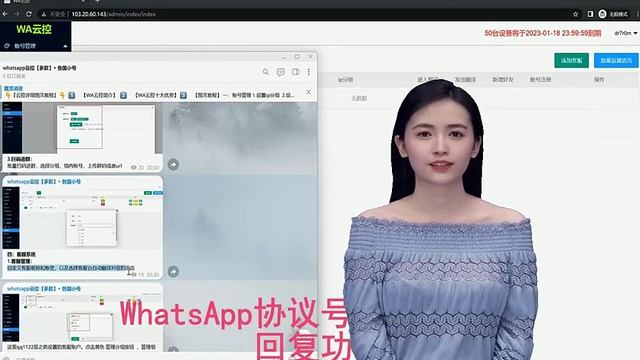The image size is (640, 360).
Task: Click the 新增好友 column header
Action: click(503, 80)
